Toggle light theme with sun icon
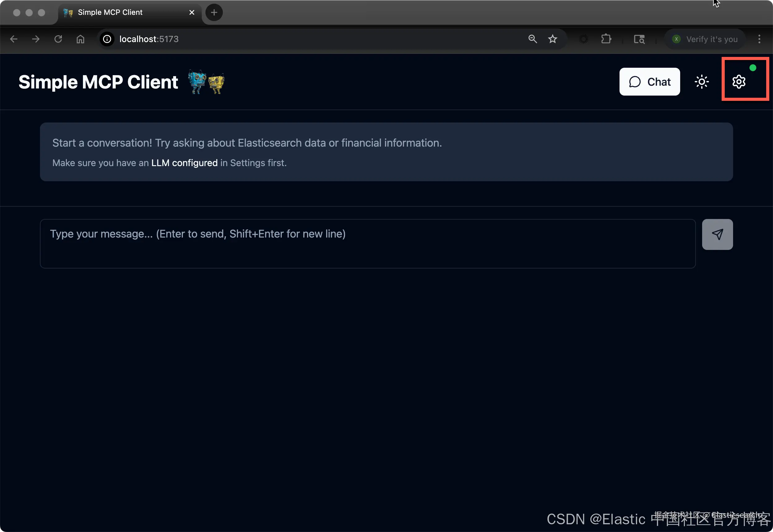 701,82
